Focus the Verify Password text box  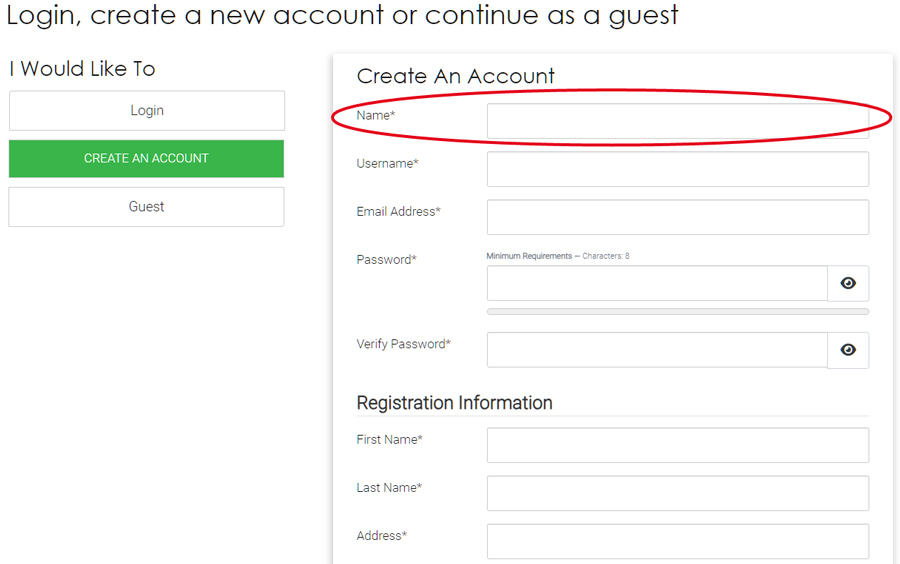(x=657, y=350)
